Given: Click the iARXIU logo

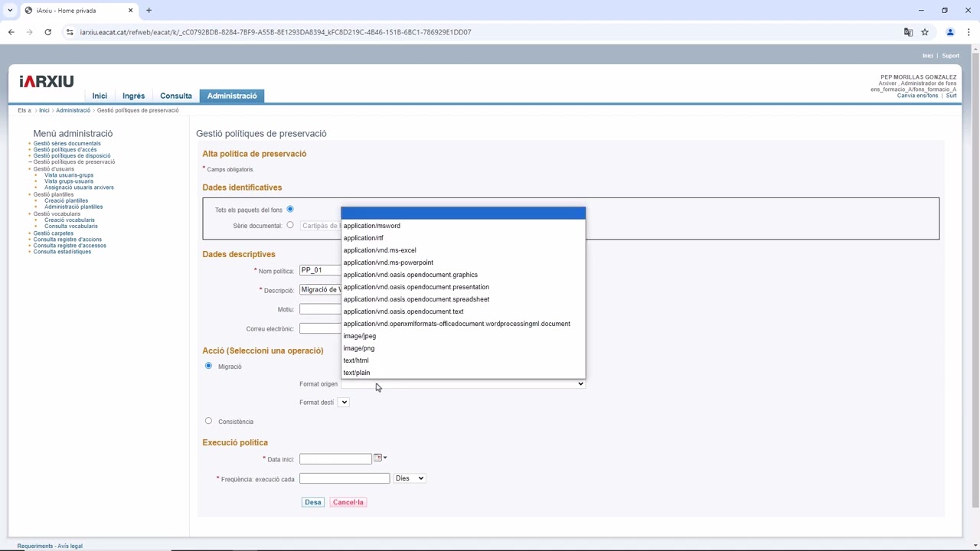Looking at the screenshot, I should (x=47, y=81).
